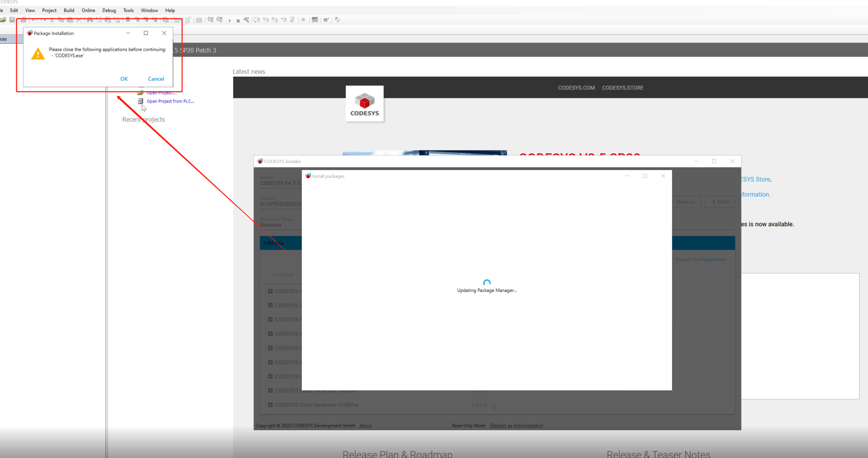
Task: Click the yellow warning triangle icon
Action: pos(38,54)
